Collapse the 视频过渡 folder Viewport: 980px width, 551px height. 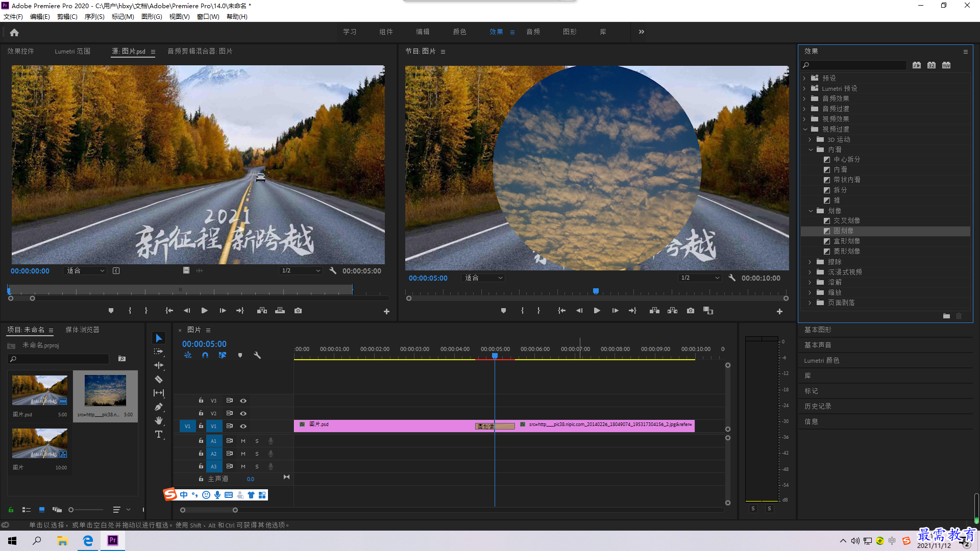point(805,130)
